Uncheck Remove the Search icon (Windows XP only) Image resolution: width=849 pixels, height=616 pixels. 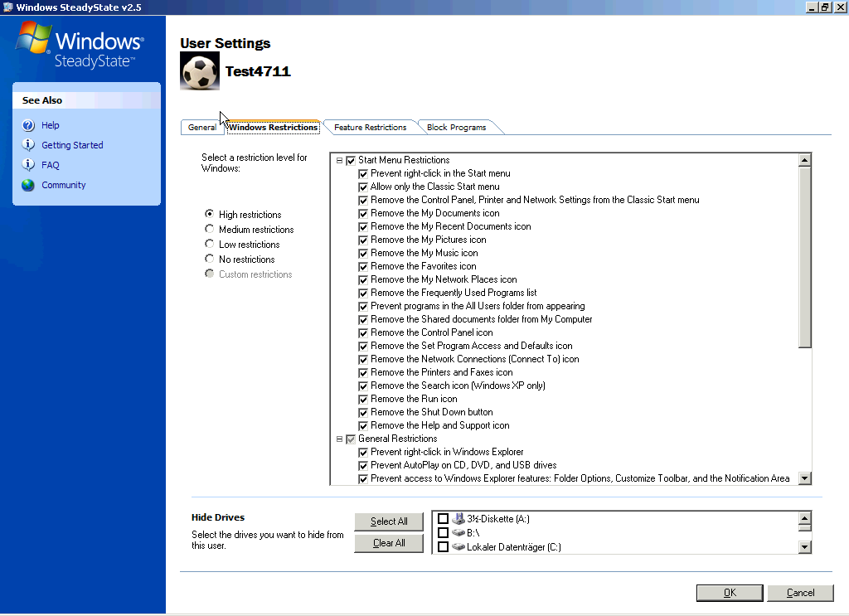[363, 386]
